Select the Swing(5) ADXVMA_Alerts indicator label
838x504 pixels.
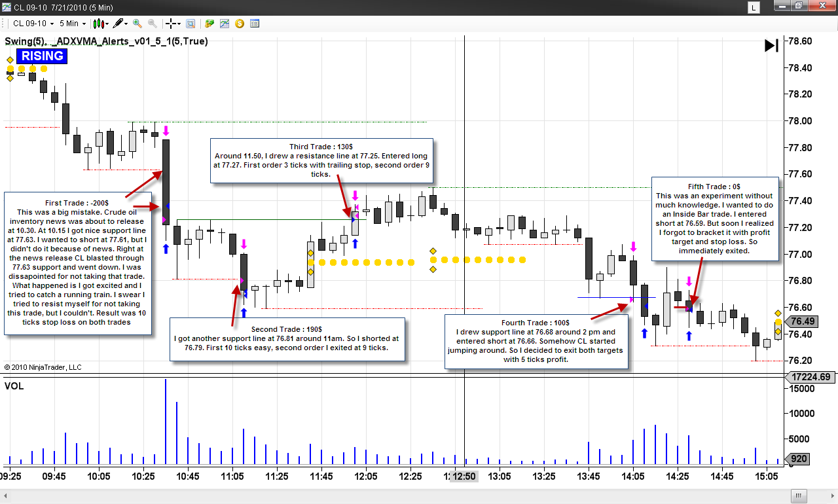pyautogui.click(x=107, y=41)
